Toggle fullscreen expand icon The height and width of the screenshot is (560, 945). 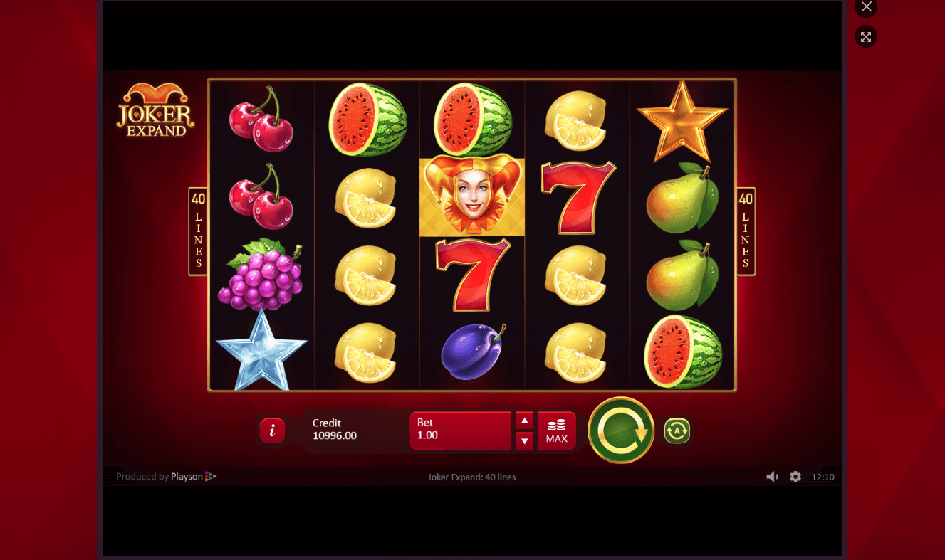(x=866, y=37)
